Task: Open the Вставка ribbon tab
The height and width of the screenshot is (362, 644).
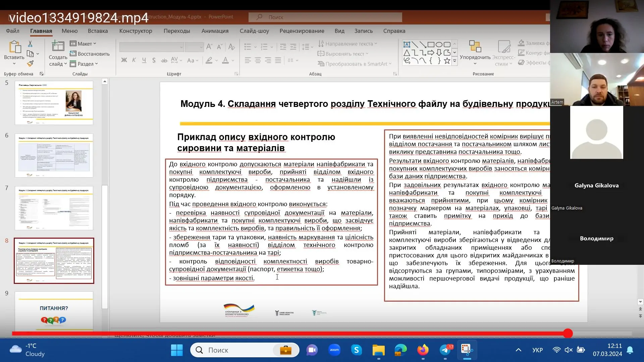Action: (98, 31)
